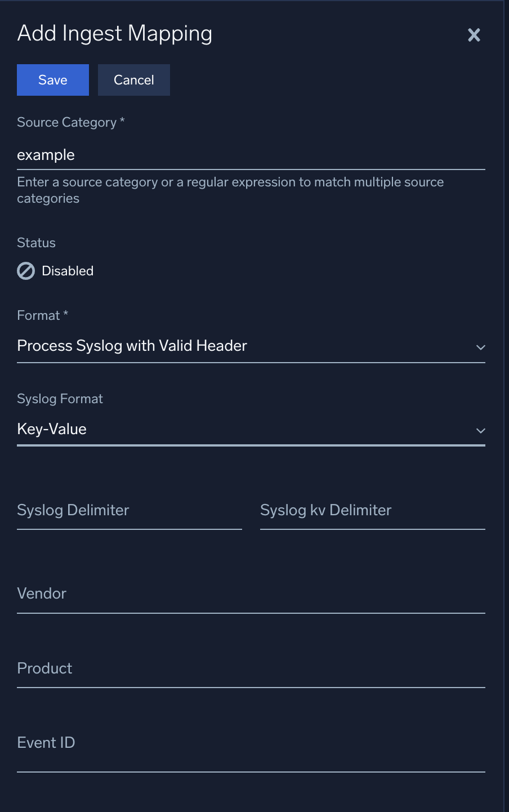Click inside the Source Category field showing example
509x812 pixels.
tap(251, 154)
